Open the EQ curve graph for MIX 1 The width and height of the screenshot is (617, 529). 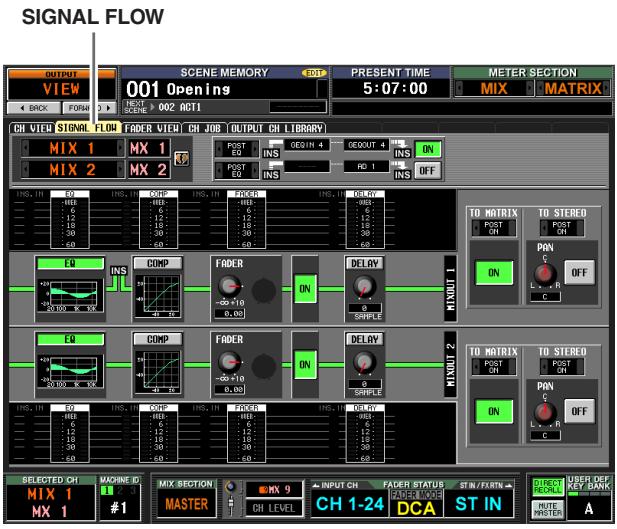coord(70,295)
